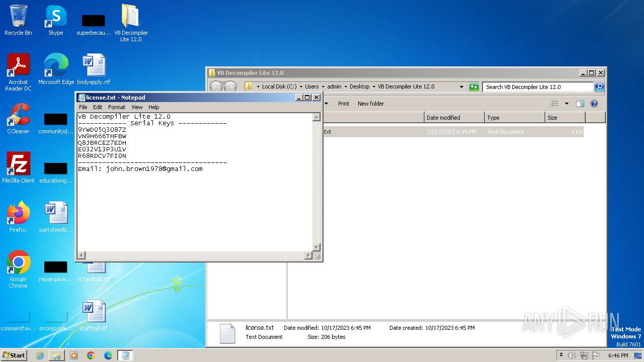Open Internet Explorer from the taskbar
The height and width of the screenshot is (362, 644).
pyautogui.click(x=40, y=355)
